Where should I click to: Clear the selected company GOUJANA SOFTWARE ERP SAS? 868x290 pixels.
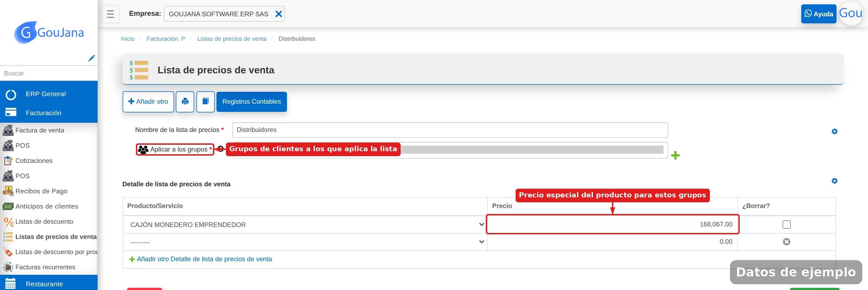click(x=279, y=14)
